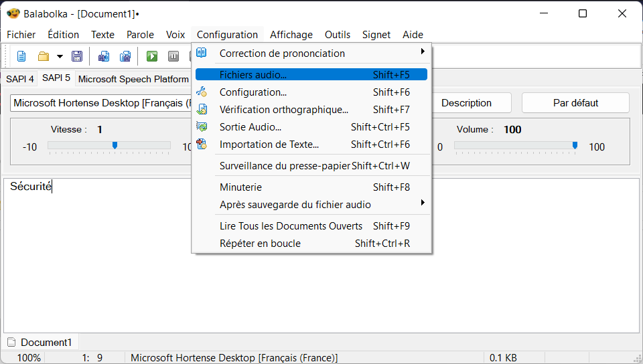Click the Par défaut button
Viewport: 643px width, 364px height.
coord(575,103)
